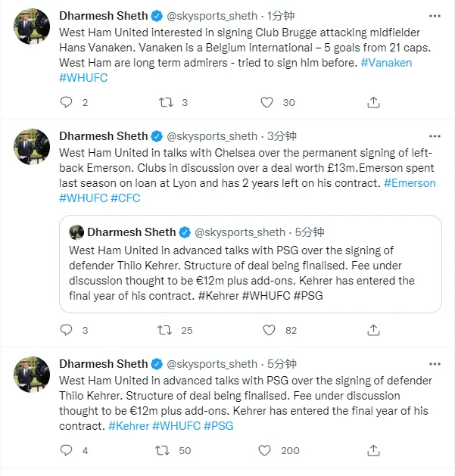The width and height of the screenshot is (455, 476).
Task: Share the bottom Thilo Kehrer tweet
Action: [373, 450]
